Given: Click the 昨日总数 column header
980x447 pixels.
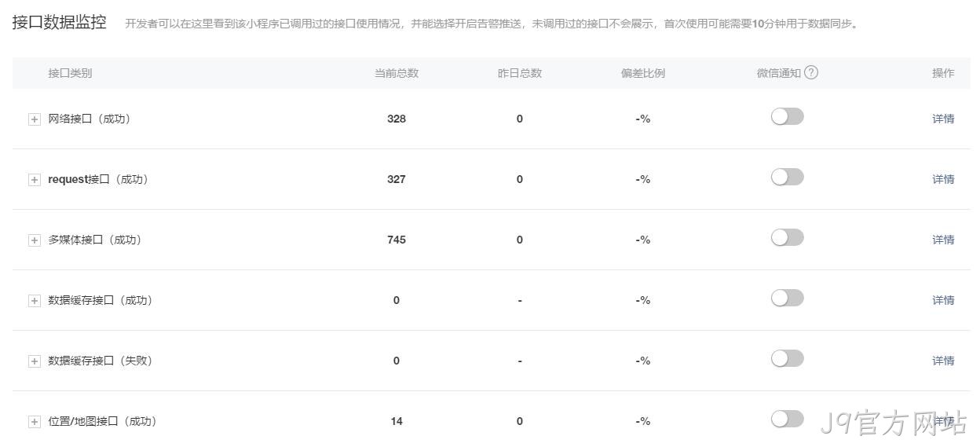Looking at the screenshot, I should click(x=520, y=73).
